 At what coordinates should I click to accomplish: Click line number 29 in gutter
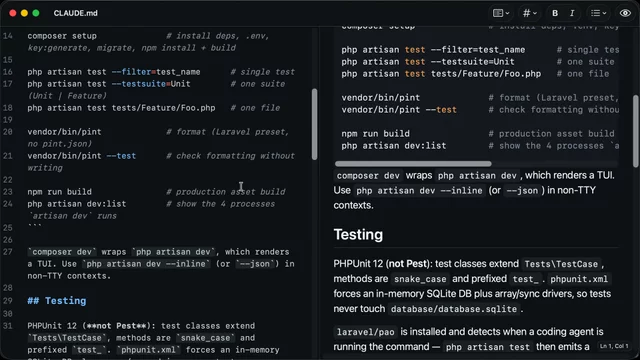point(8,301)
